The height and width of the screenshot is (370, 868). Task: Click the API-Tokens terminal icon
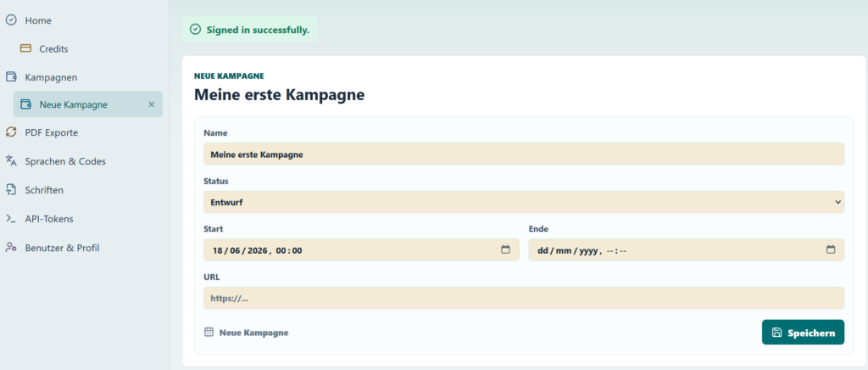tap(11, 218)
